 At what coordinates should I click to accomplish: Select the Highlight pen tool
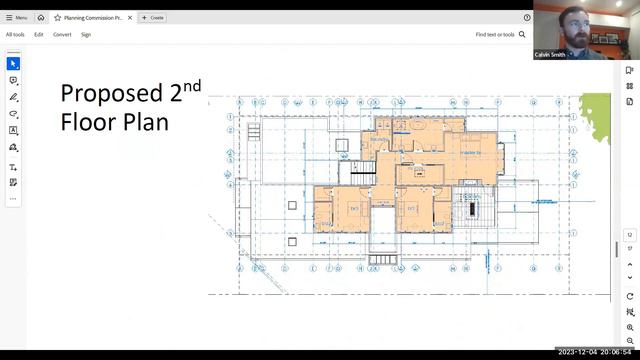13,97
